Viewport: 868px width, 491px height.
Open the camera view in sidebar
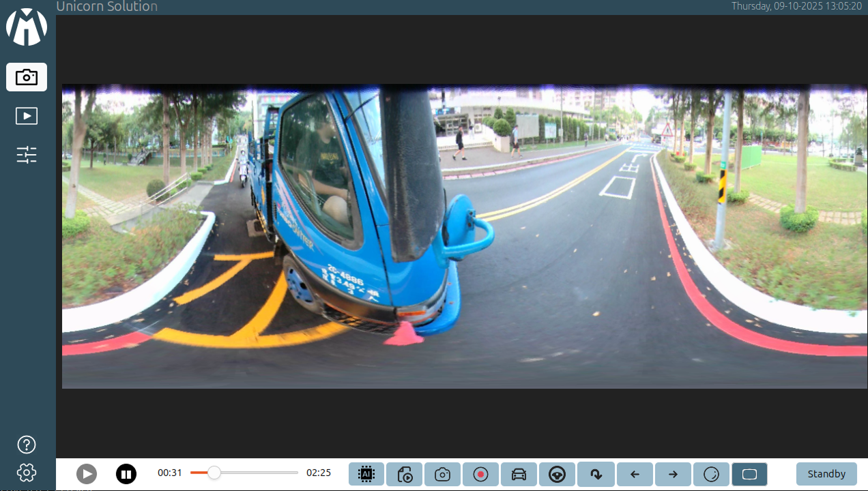point(27,77)
